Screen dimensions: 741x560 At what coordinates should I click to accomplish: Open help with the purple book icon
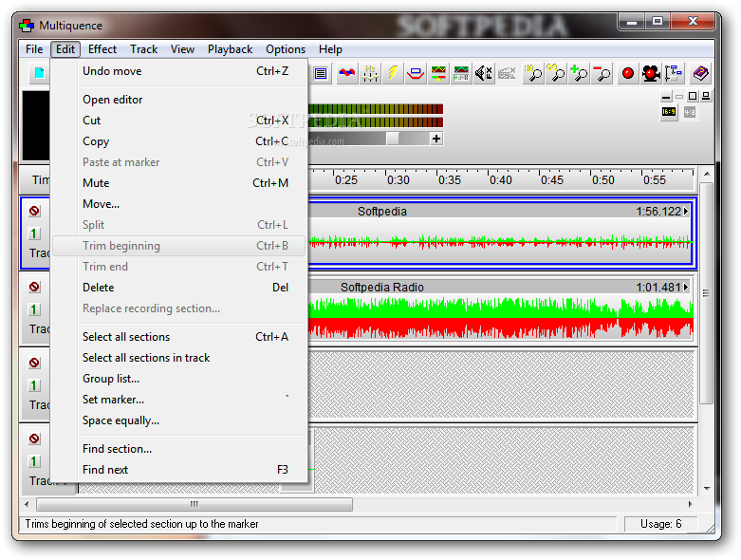tap(700, 73)
